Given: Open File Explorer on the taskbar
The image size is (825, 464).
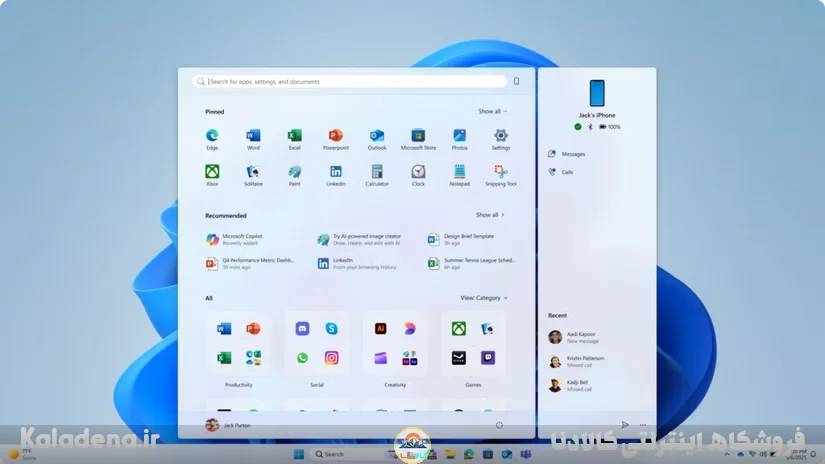Looking at the screenshot, I should point(450,454).
